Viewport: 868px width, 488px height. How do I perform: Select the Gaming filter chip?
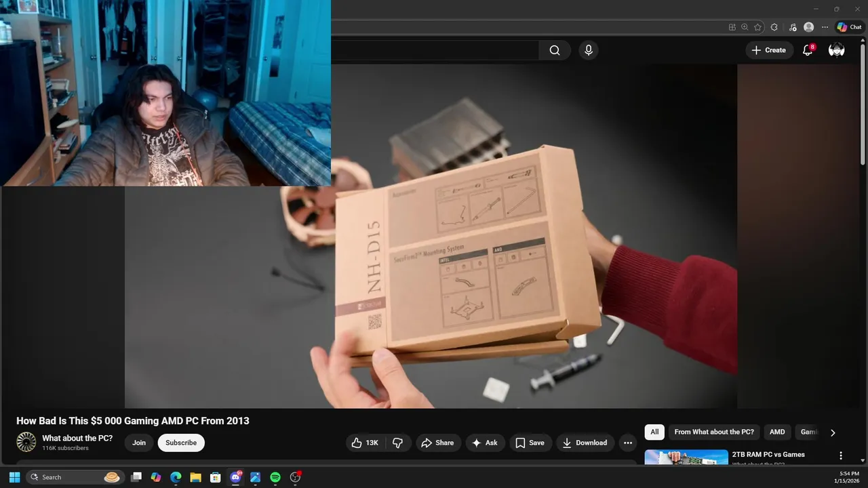click(808, 432)
